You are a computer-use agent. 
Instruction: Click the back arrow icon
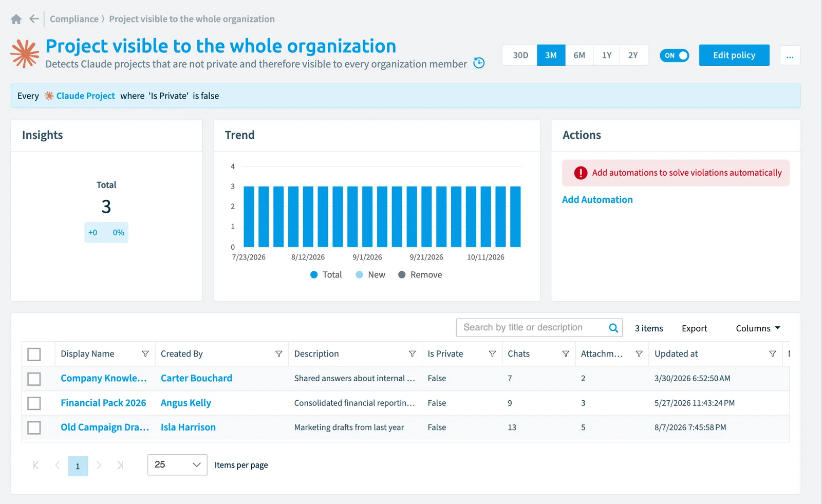(34, 19)
